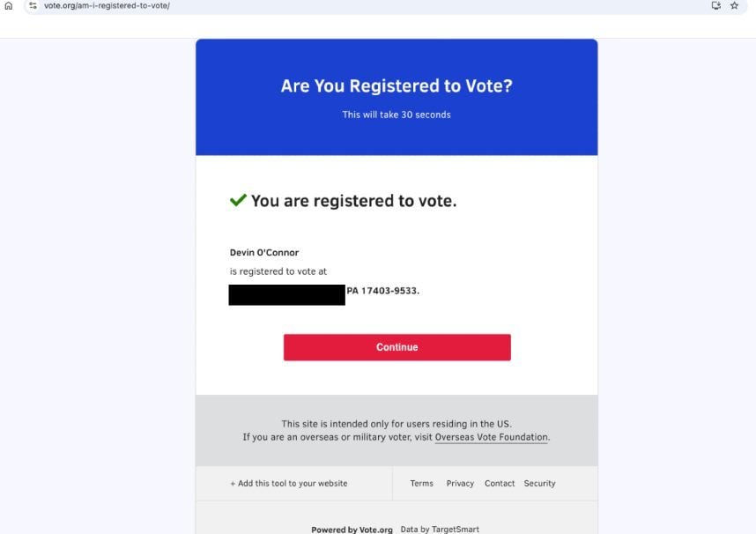Open the Security footer link
The image size is (756, 534).
[539, 484]
